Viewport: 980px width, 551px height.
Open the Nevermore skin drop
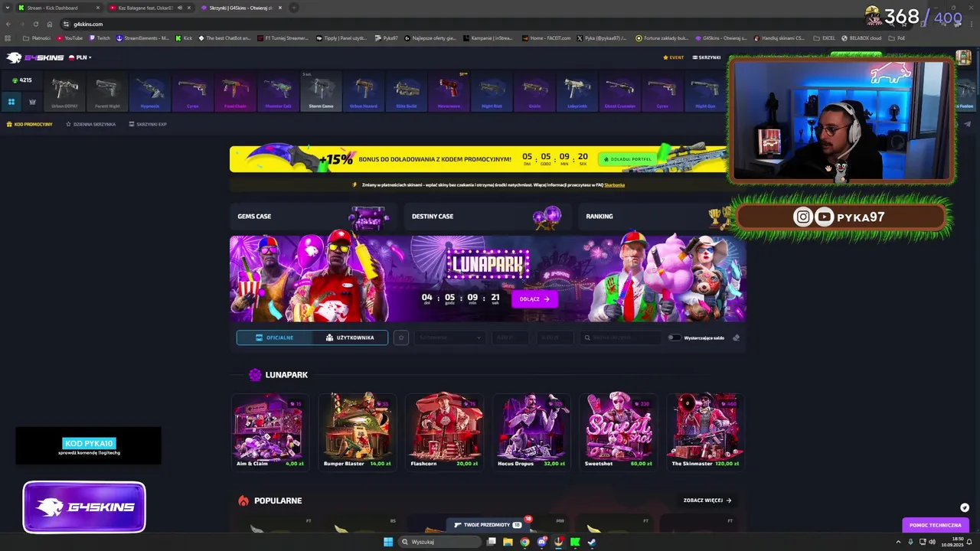point(449,93)
